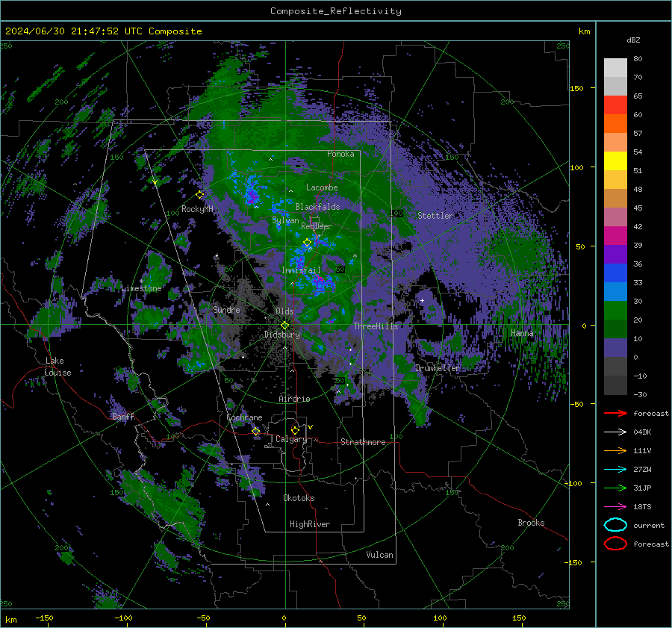Click the red forecast arrow in legend

pyautogui.click(x=615, y=413)
